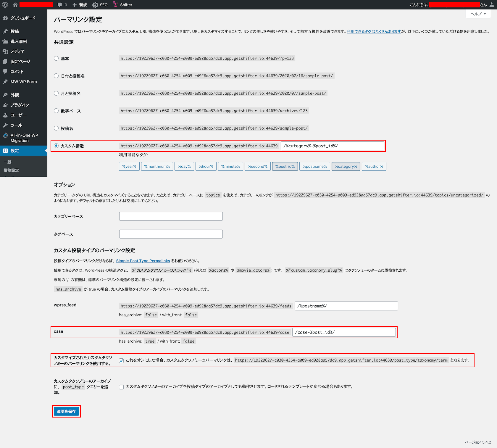Select the カスタム構造 radio button

(x=56, y=146)
